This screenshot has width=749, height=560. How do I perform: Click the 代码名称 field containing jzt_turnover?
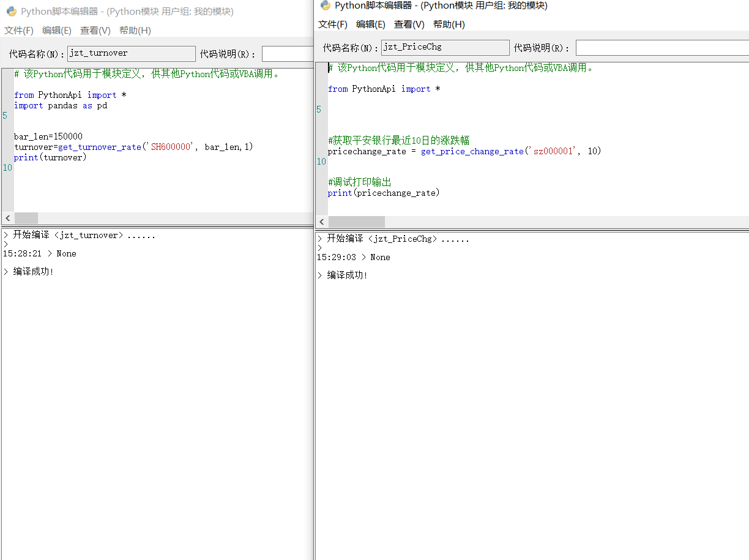[131, 54]
